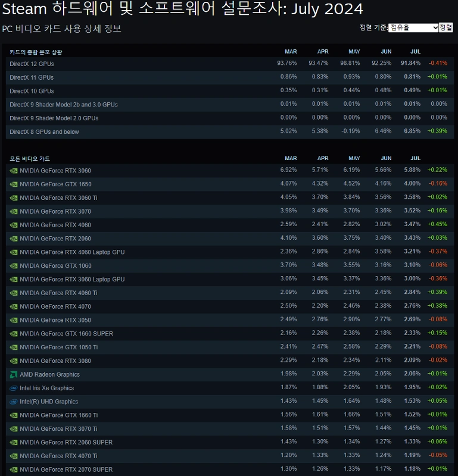Open the 점유율 sort criteria dropdown
The image size is (458, 476).
(413, 27)
